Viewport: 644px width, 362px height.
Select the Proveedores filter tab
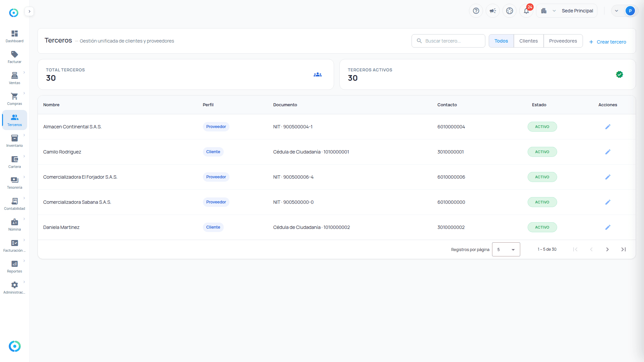coord(563,41)
